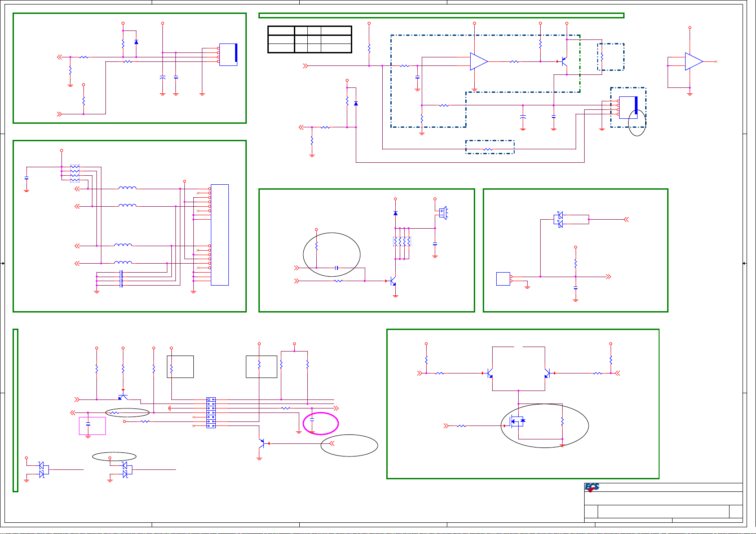Image resolution: width=756 pixels, height=534 pixels.
Task: Select the resistor in the dash-dot box on bottom wire
Action: coord(488,149)
